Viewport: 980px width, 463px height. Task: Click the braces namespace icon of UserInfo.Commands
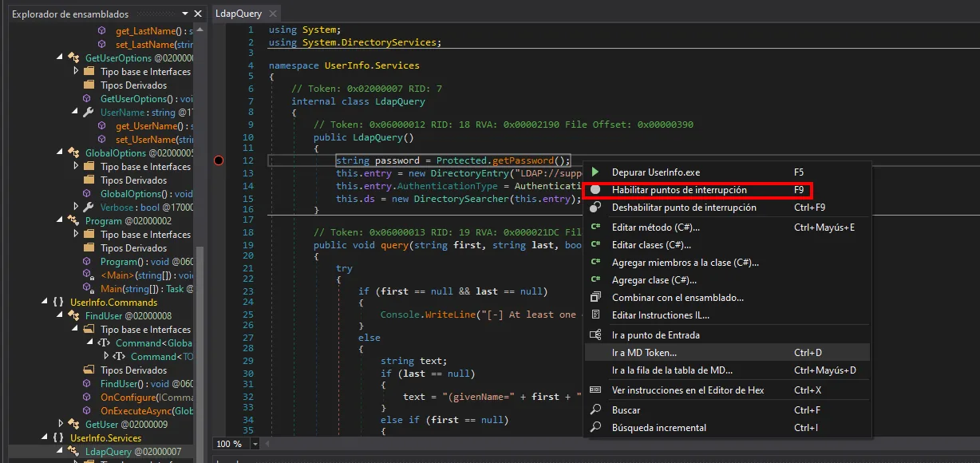(58, 303)
